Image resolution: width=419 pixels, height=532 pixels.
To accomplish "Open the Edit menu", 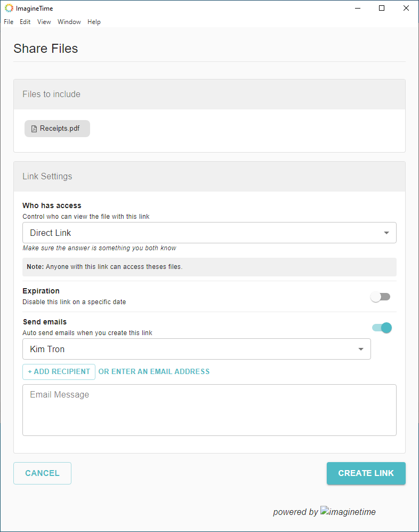I will pos(25,22).
